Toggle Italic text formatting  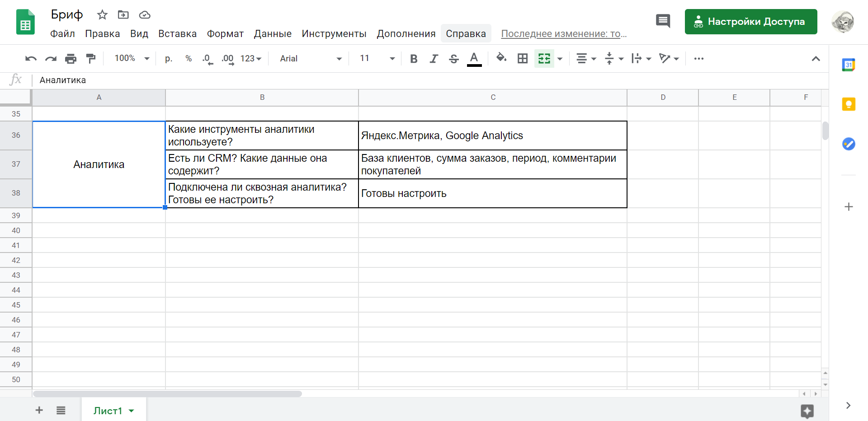click(x=434, y=59)
